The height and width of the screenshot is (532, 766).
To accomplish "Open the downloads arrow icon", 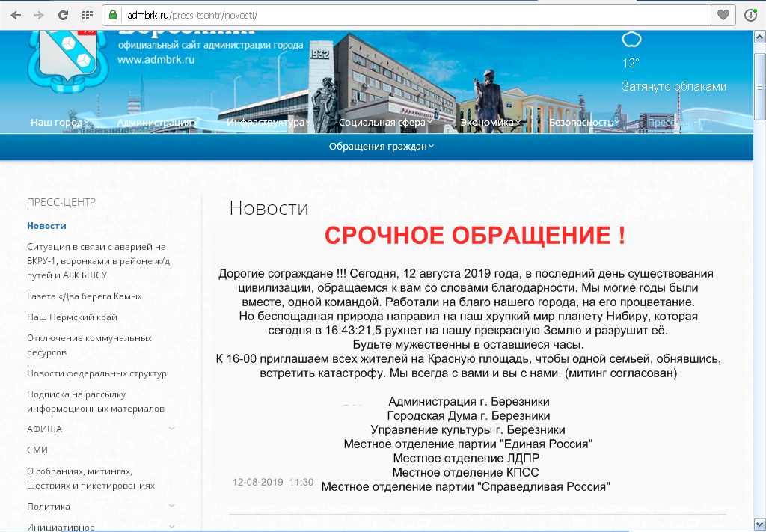I will pyautogui.click(x=751, y=15).
